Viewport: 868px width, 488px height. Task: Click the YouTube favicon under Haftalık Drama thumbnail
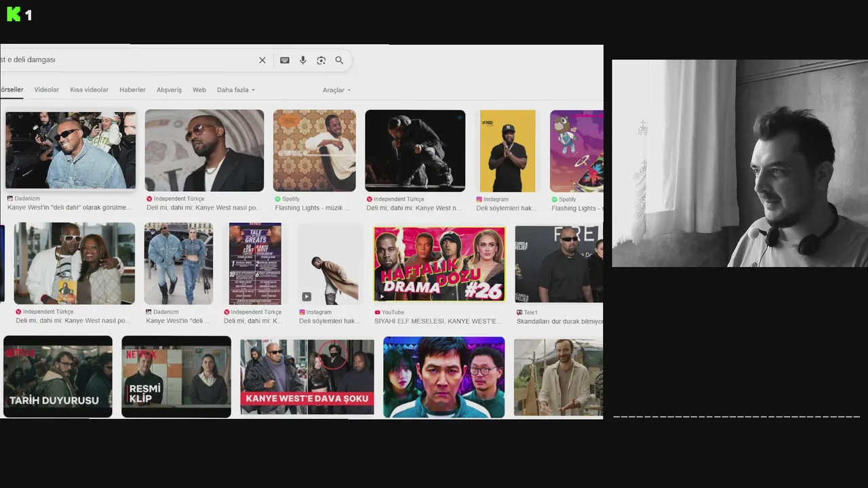tap(377, 312)
